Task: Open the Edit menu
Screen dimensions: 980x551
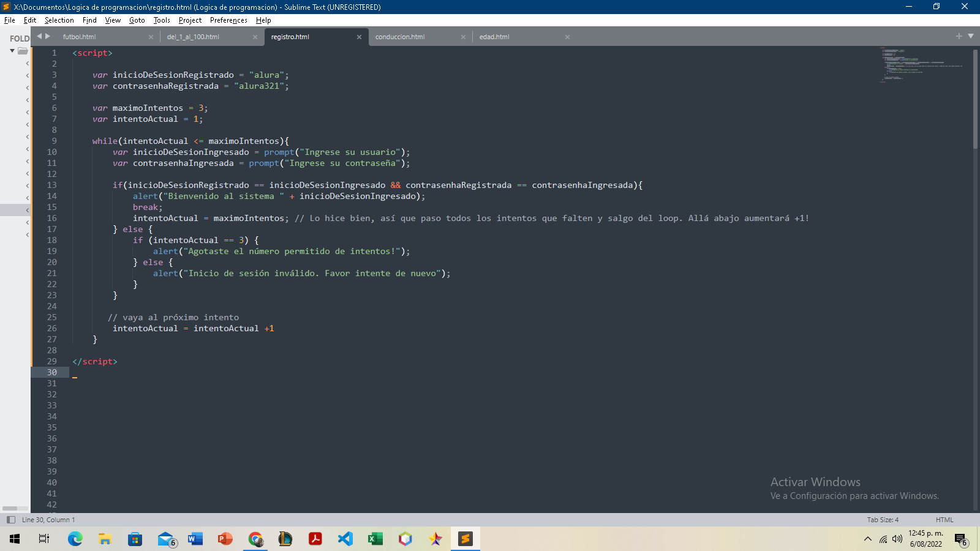Action: [x=30, y=20]
